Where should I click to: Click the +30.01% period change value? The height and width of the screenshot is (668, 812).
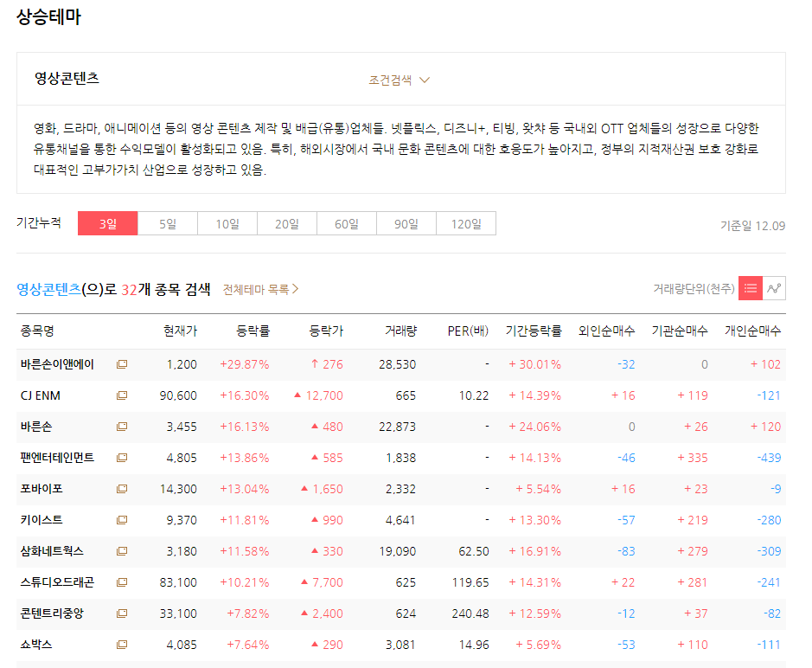pos(535,364)
